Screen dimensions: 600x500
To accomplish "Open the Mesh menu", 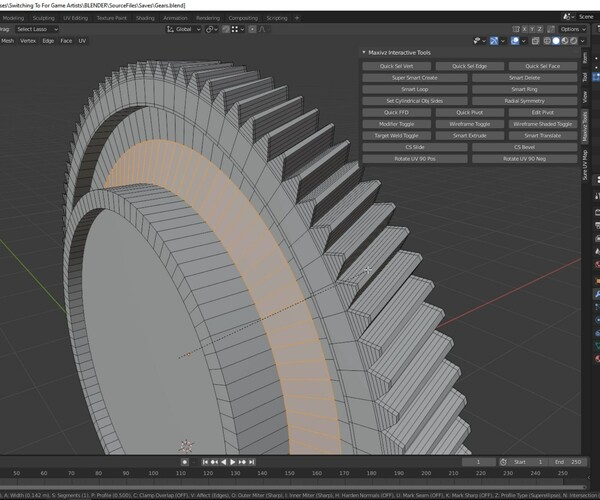I will point(7,41).
